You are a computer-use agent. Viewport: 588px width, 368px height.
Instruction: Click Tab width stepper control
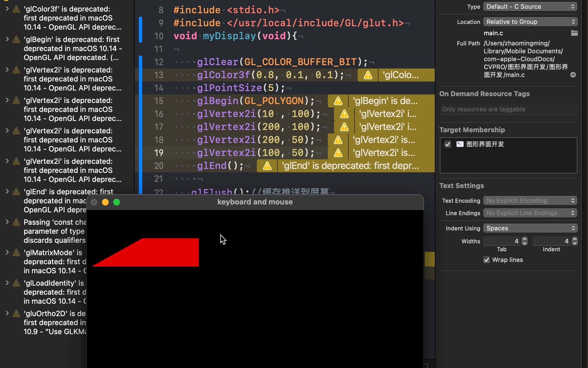tap(524, 241)
